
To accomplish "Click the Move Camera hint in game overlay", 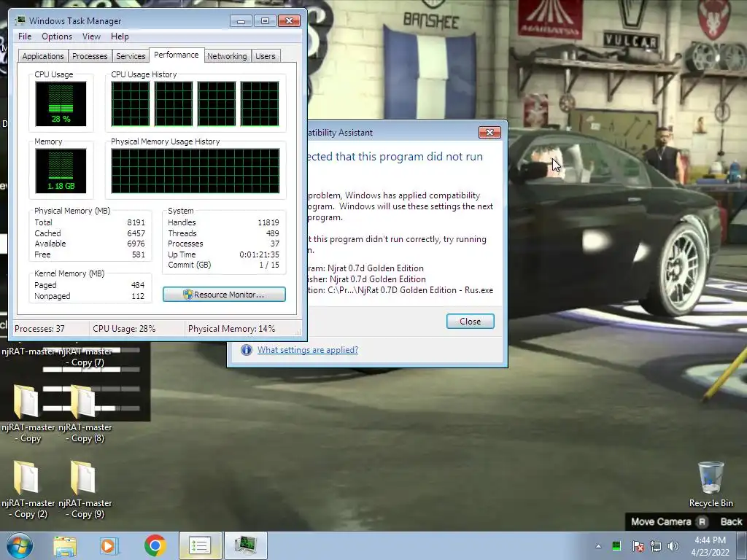I will pos(668,521).
